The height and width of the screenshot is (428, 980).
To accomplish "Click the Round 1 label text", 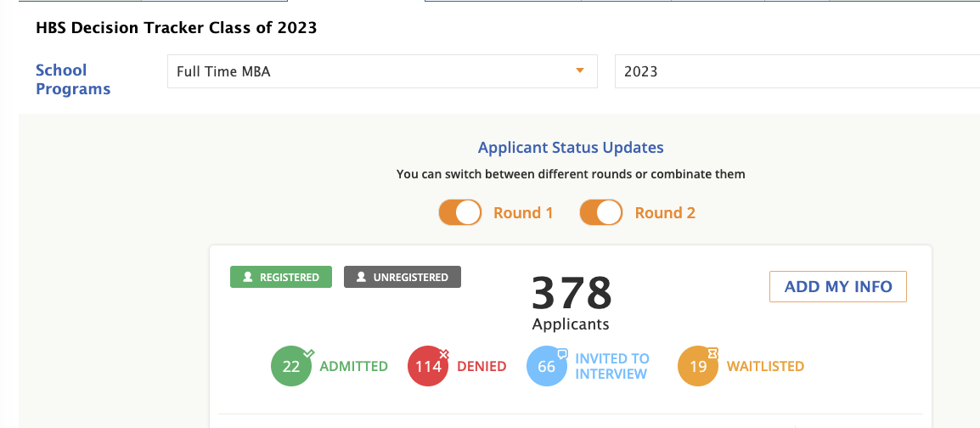I will click(523, 213).
